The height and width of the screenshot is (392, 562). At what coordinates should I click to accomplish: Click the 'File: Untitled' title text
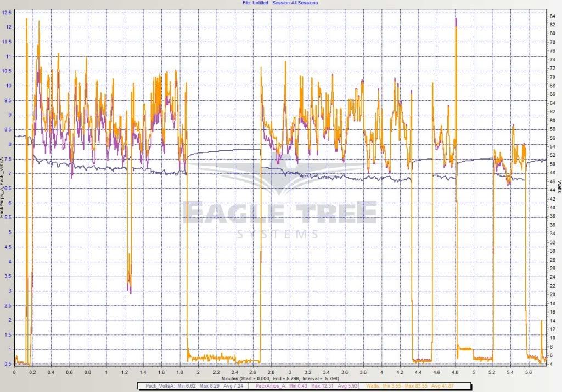coord(255,3)
